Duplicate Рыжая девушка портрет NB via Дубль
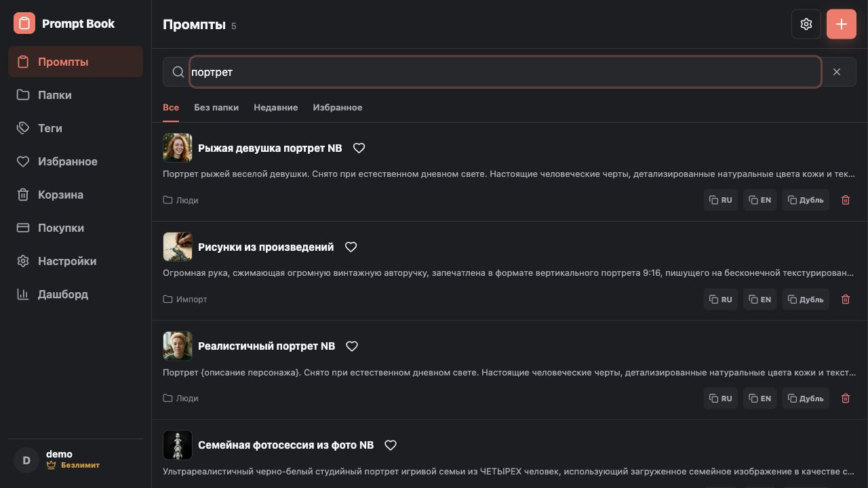 806,200
